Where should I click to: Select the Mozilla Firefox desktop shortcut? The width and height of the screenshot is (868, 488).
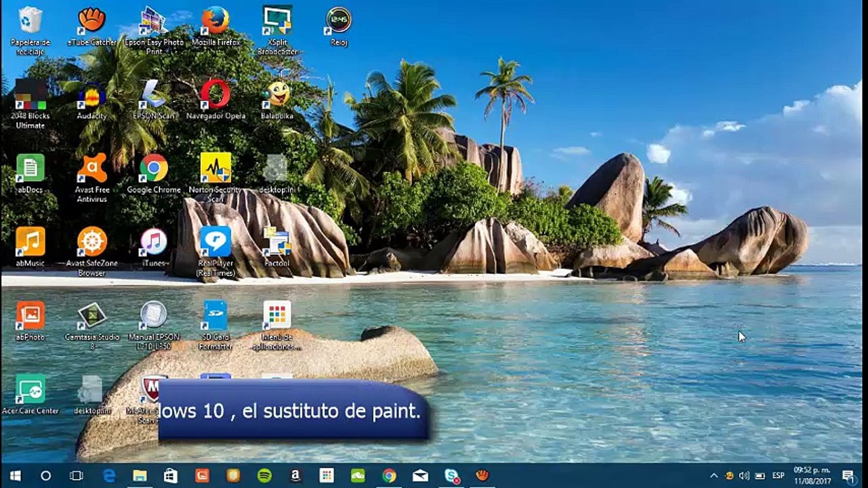pos(215,27)
